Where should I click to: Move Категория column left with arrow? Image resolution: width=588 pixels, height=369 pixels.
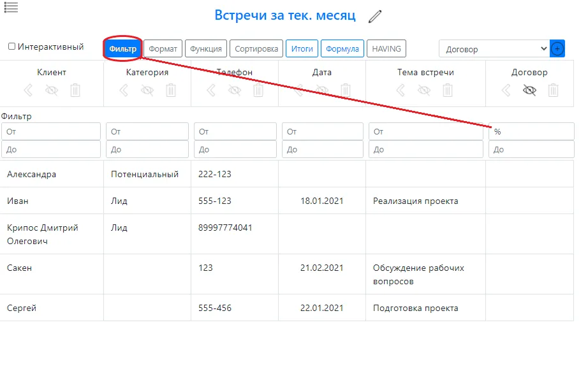[x=124, y=90]
